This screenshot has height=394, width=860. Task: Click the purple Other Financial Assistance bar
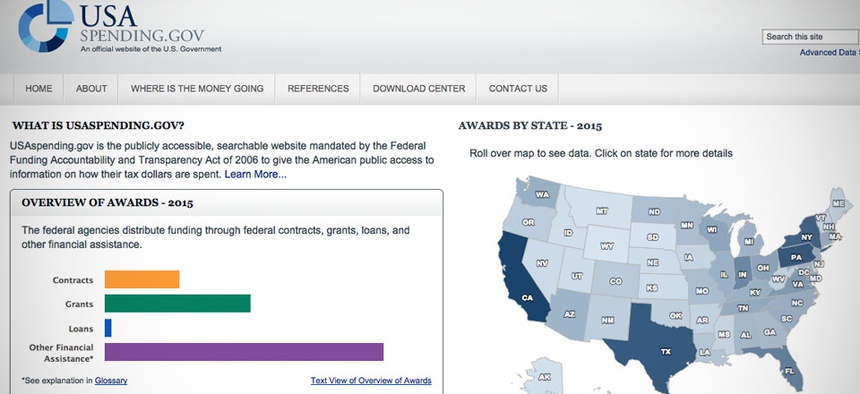[244, 352]
